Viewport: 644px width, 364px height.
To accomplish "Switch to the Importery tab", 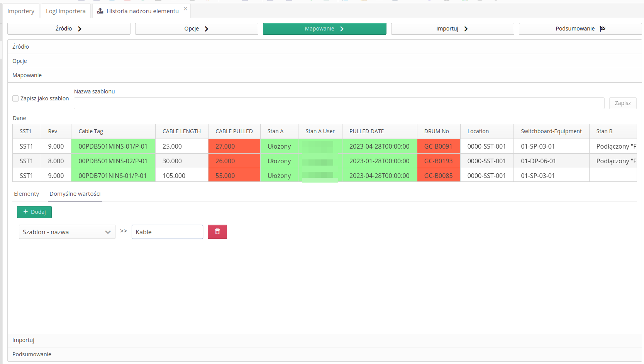I will (x=20, y=11).
